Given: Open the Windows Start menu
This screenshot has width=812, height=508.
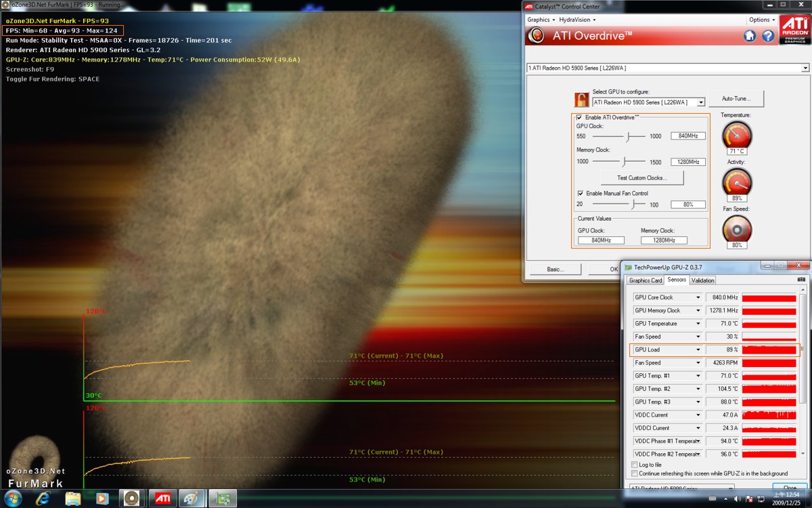Looking at the screenshot, I should [x=13, y=499].
